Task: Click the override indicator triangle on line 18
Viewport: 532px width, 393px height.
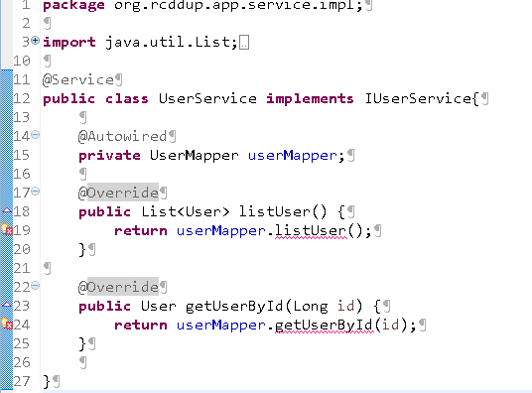Action: coord(7,210)
